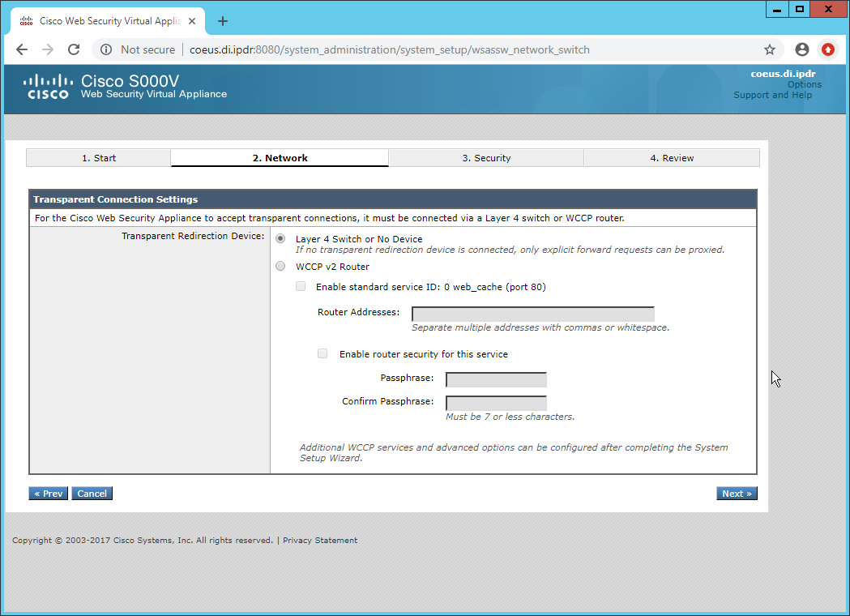Image resolution: width=850 pixels, height=616 pixels.
Task: Click the browser forward arrow
Action: 48,50
